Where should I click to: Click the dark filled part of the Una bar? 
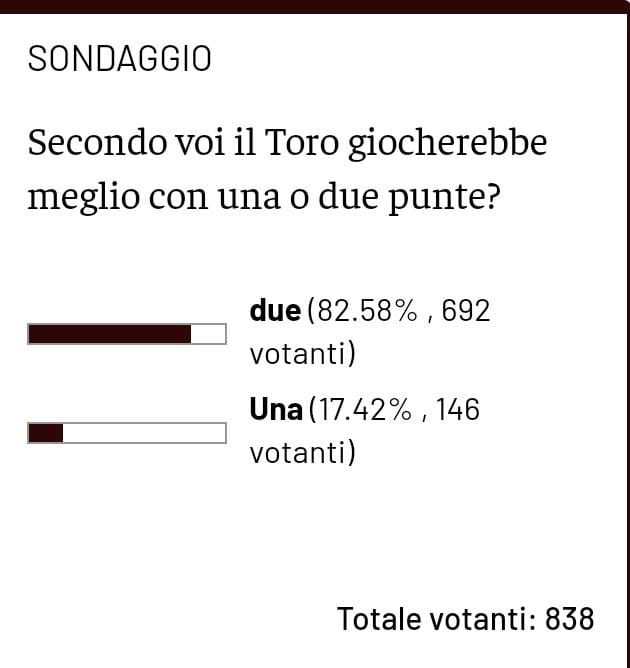tap(46, 433)
